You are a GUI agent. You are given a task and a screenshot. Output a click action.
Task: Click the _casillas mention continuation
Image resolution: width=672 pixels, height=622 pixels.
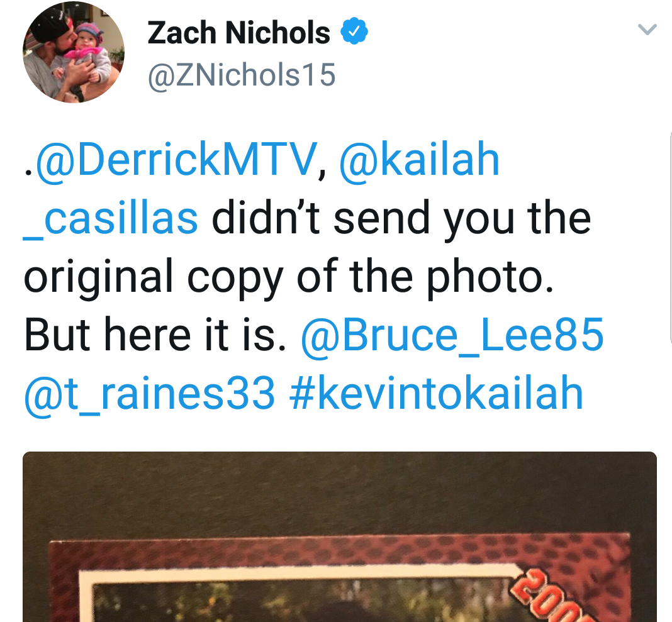pos(111,218)
